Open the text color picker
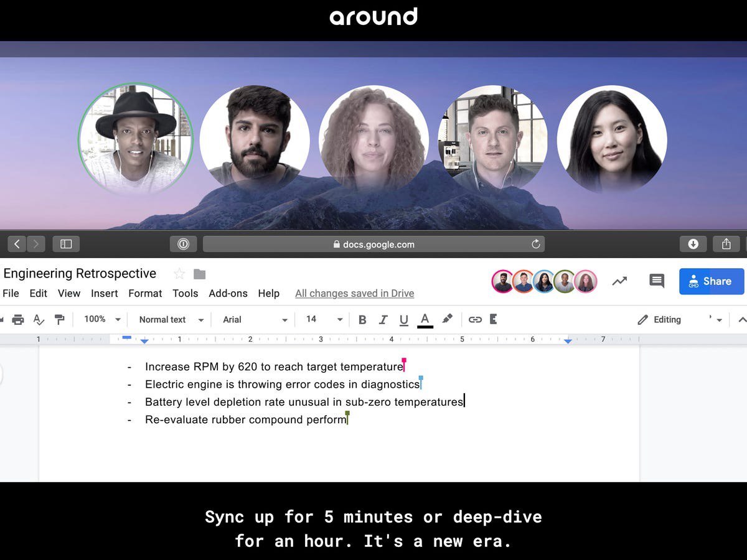Screen dimensions: 747x560 (x=425, y=320)
